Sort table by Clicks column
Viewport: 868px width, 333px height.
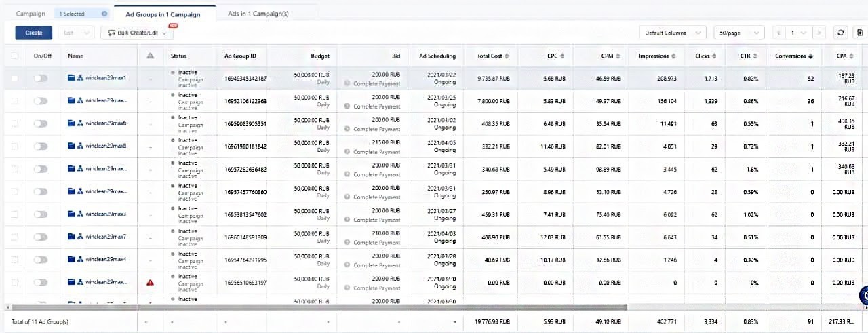coord(715,56)
